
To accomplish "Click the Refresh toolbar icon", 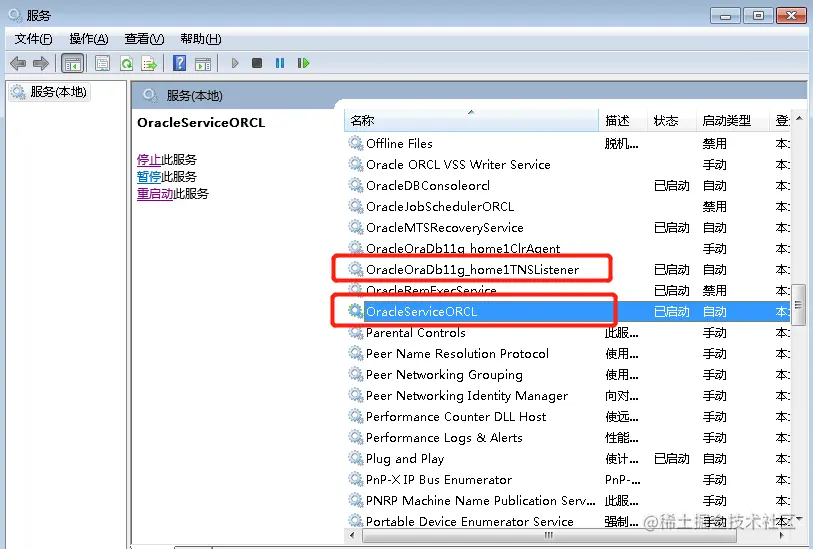I will (127, 63).
